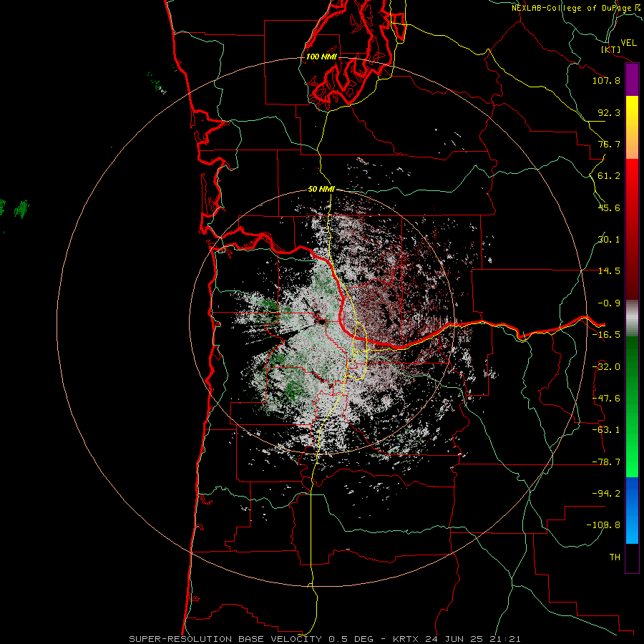Click the 61.2 velocity scale value

(609, 176)
